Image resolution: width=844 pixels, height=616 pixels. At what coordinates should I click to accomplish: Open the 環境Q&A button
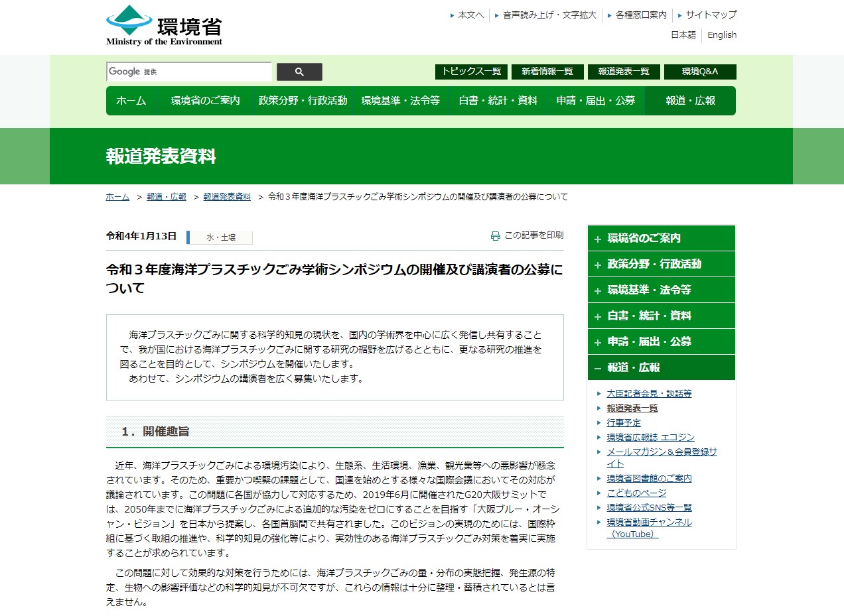tap(699, 72)
